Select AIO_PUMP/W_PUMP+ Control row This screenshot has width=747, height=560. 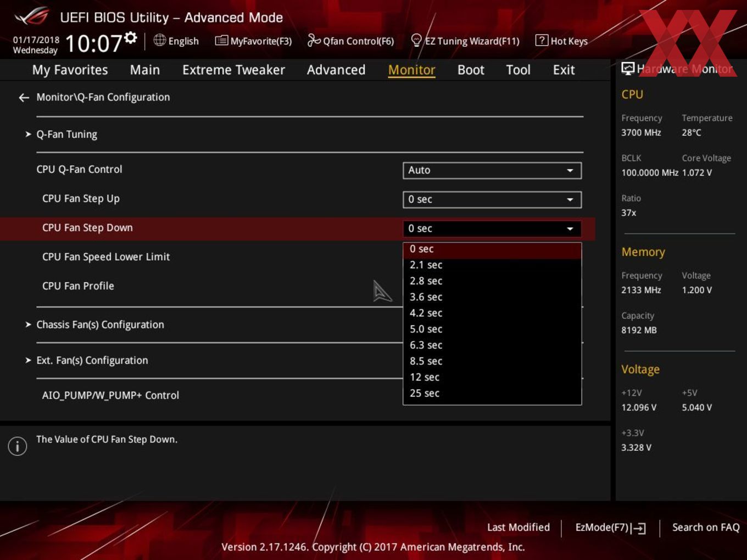coord(110,395)
